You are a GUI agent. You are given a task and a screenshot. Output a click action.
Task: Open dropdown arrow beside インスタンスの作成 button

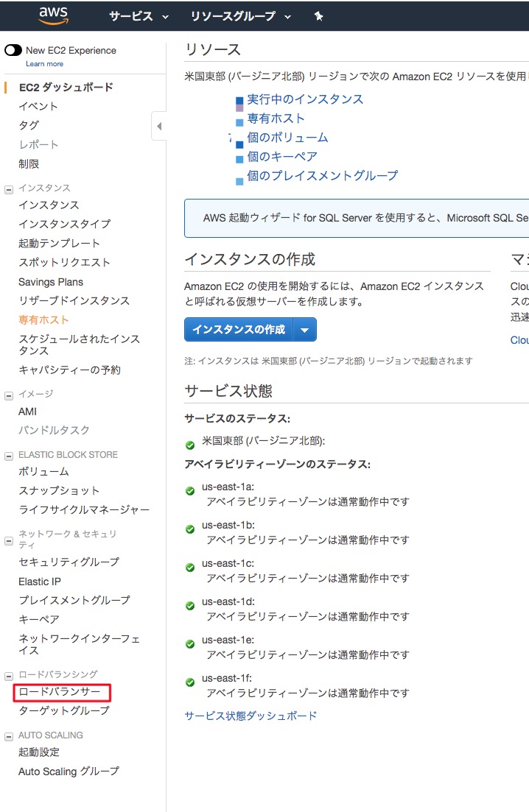tap(305, 329)
